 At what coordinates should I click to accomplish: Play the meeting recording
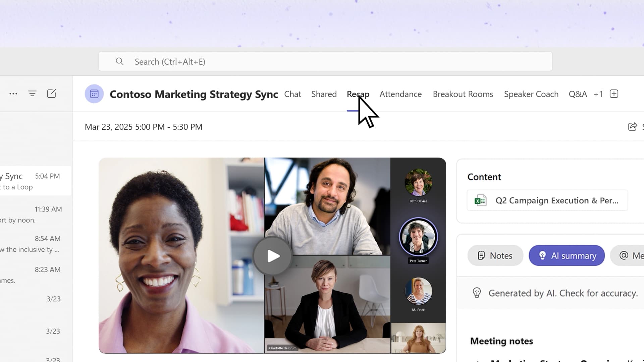point(273,256)
